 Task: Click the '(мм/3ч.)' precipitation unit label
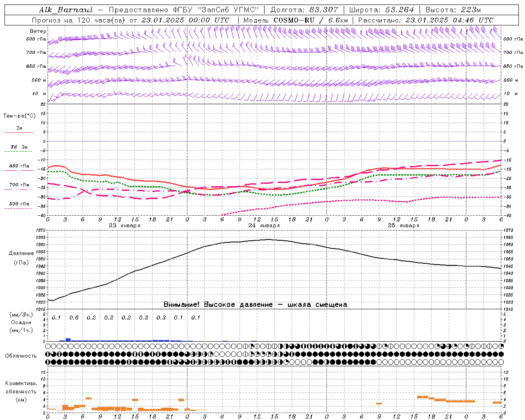pyautogui.click(x=21, y=315)
